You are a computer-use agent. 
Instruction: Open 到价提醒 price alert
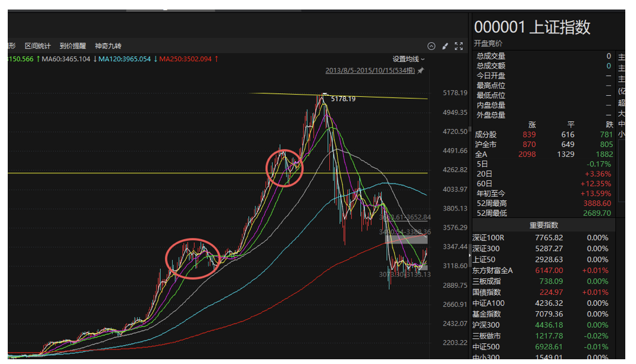pyautogui.click(x=73, y=46)
